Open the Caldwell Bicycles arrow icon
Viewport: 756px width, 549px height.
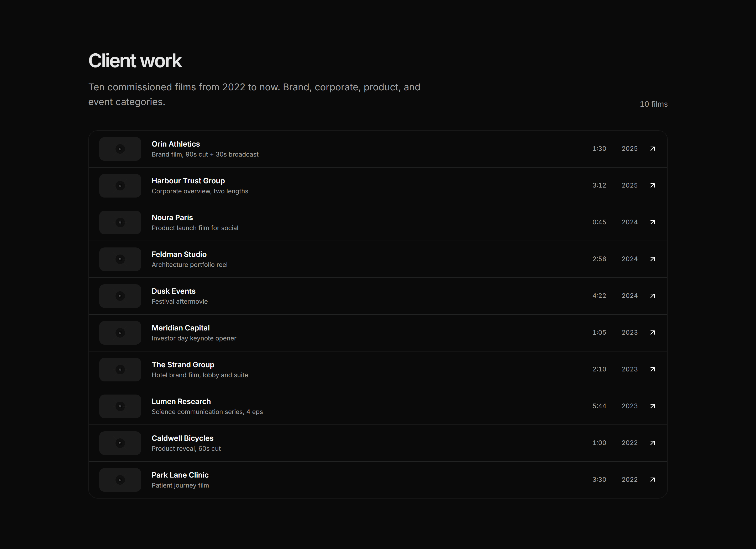(652, 443)
